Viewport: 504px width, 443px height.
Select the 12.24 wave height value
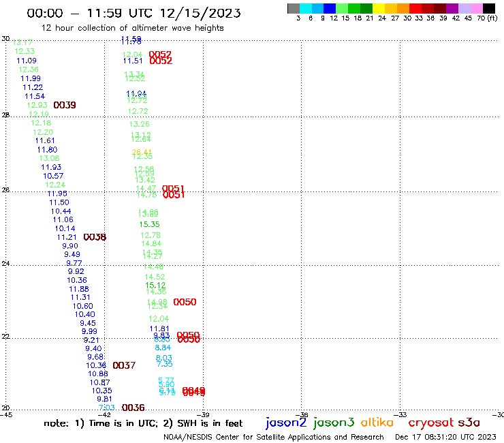click(x=55, y=185)
